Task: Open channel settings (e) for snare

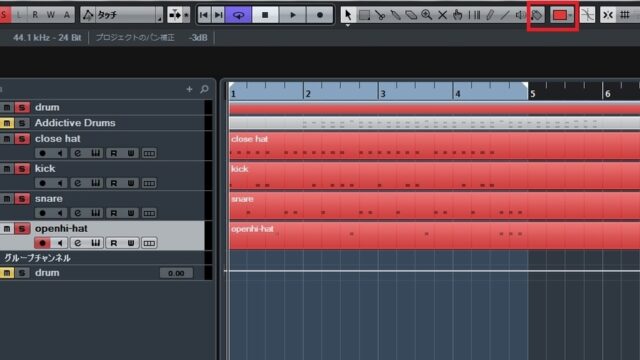Action: (x=78, y=213)
